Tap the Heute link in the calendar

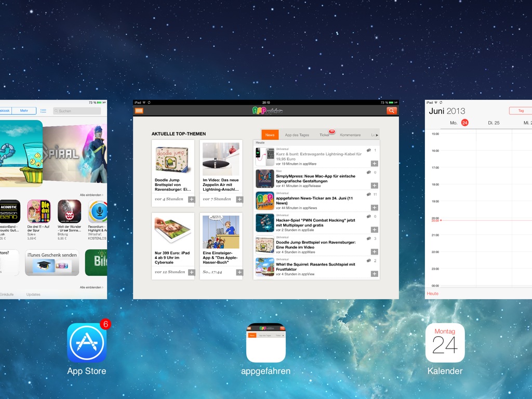click(432, 294)
